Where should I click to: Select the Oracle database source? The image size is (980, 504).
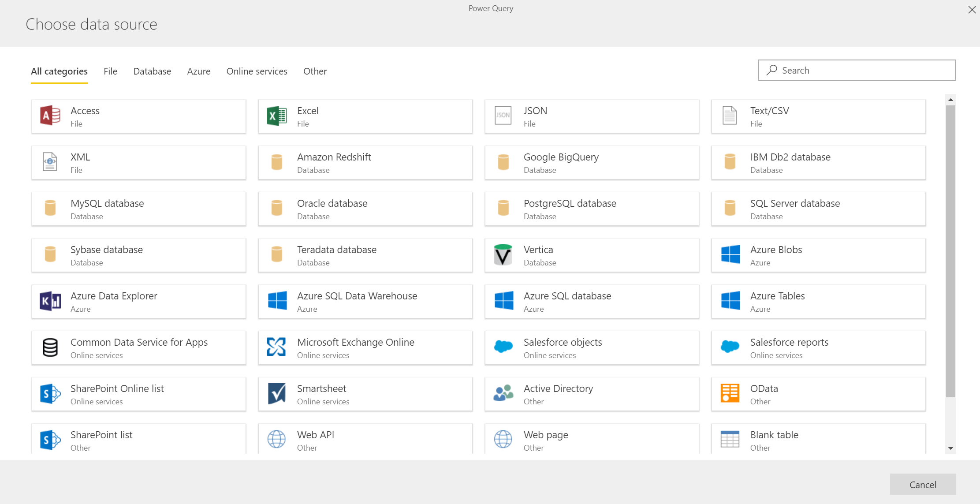[x=365, y=209]
